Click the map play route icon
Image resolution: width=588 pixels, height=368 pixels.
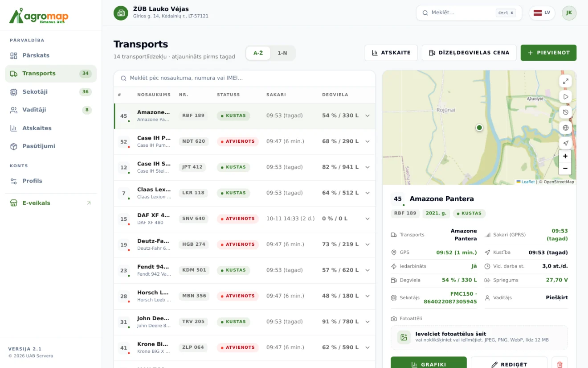565,97
